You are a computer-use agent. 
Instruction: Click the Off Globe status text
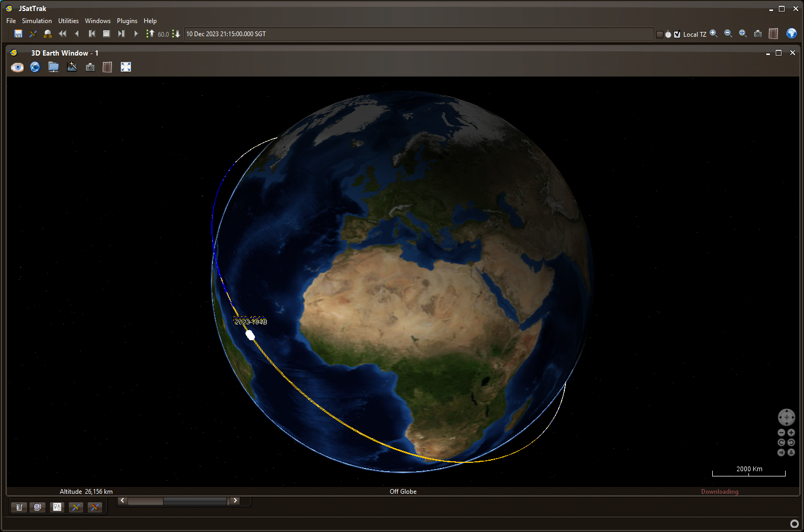403,492
